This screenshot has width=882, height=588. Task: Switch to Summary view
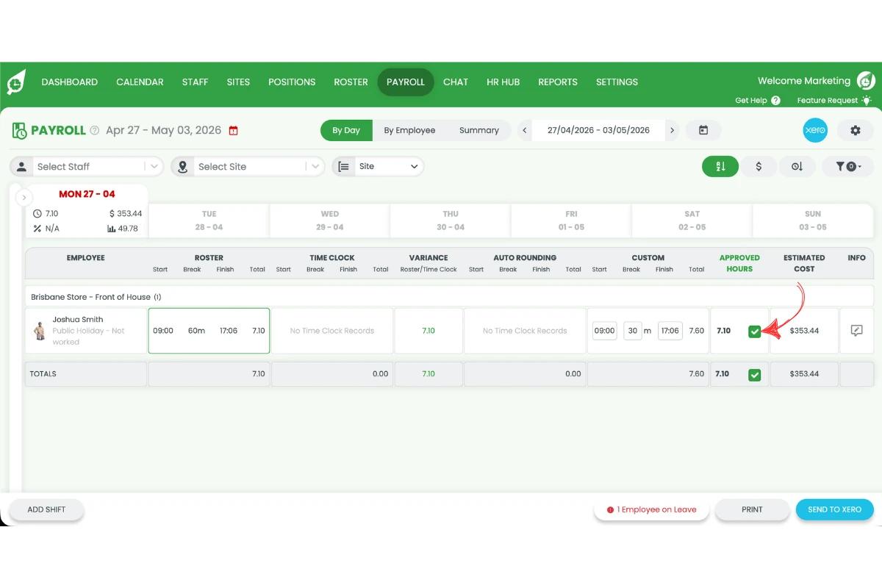click(x=479, y=130)
